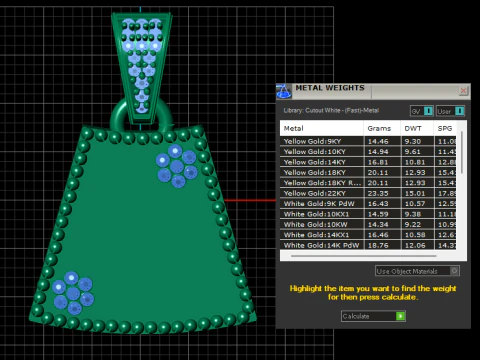480x360 pixels.
Task: Click 12.93 DWT in Yellow Gold:18KY R... row
Action: (x=417, y=183)
